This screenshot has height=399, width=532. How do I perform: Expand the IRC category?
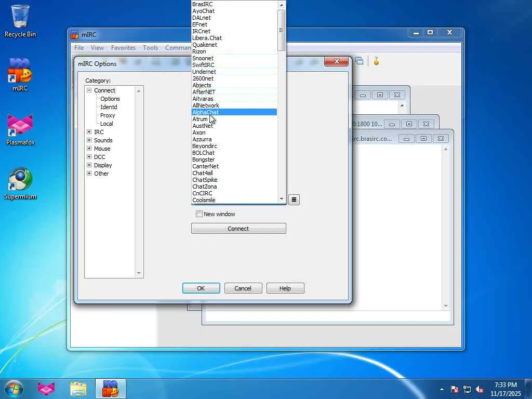tap(89, 131)
